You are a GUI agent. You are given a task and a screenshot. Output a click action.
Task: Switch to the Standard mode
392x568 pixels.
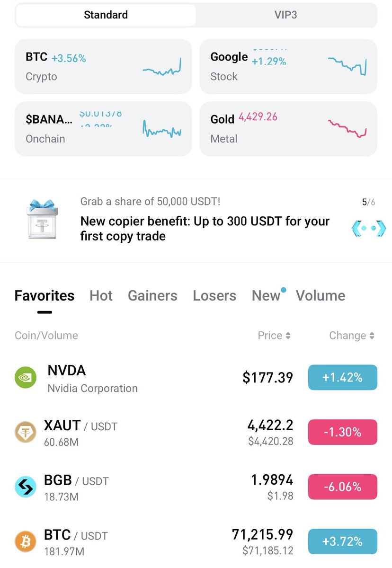[x=106, y=15]
